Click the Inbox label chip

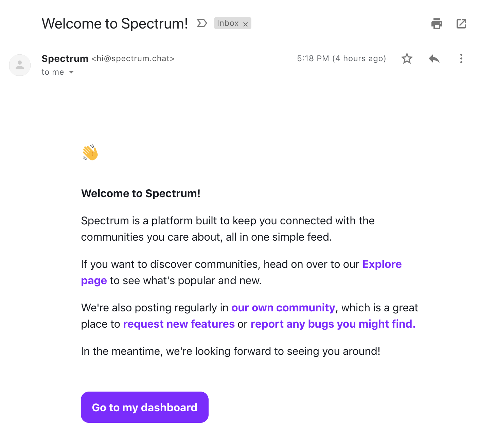tap(228, 23)
